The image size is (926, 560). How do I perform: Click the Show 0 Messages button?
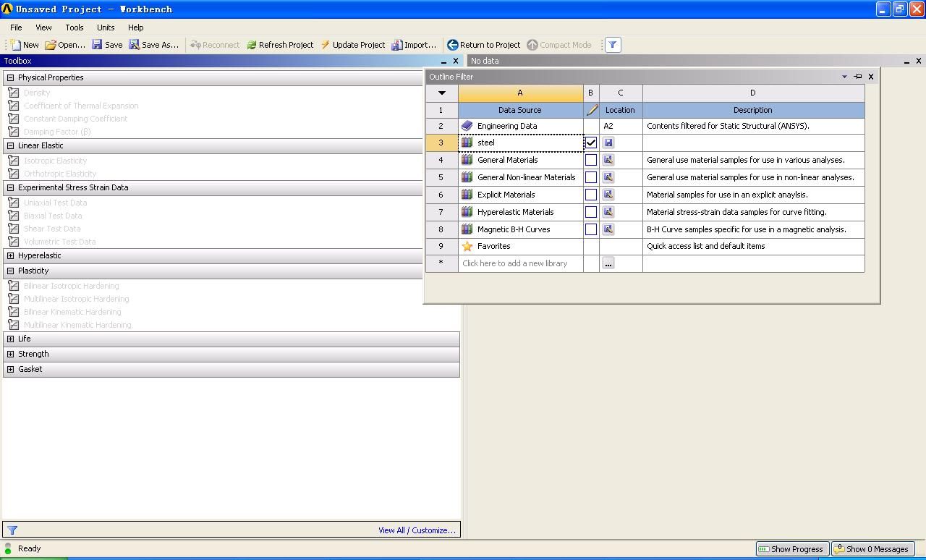tap(872, 549)
